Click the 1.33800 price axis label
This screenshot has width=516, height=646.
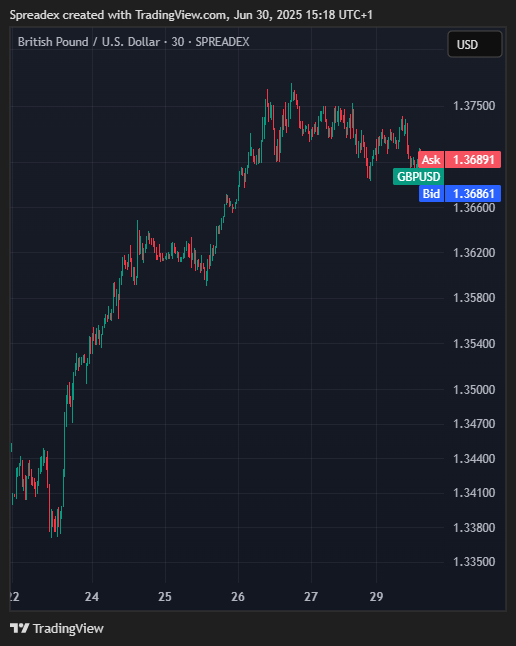click(474, 528)
